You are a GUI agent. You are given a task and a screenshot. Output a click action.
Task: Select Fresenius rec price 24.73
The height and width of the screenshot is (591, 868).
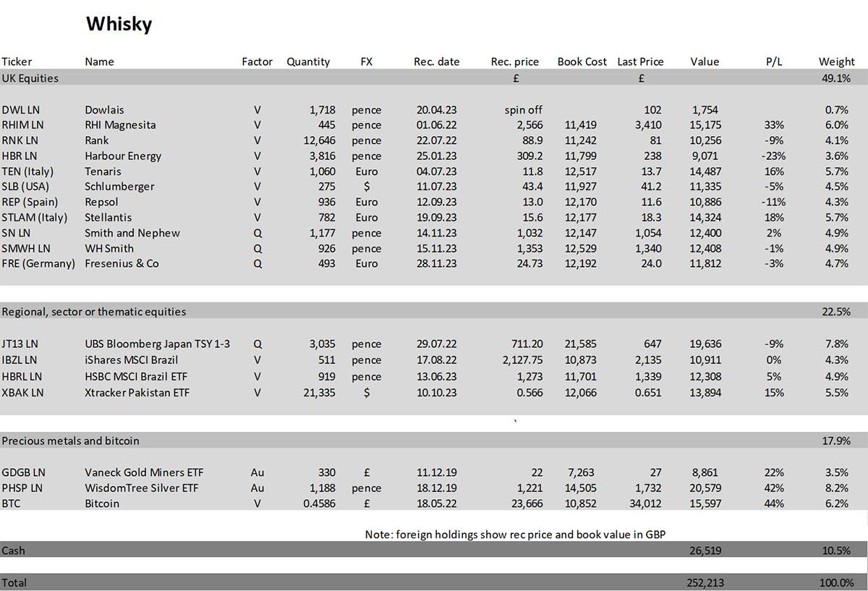(x=529, y=263)
